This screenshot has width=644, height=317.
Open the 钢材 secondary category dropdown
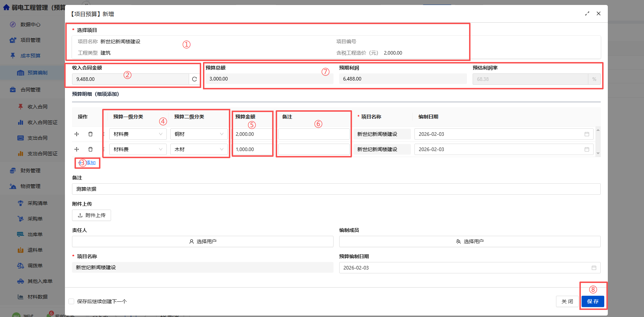click(x=199, y=134)
